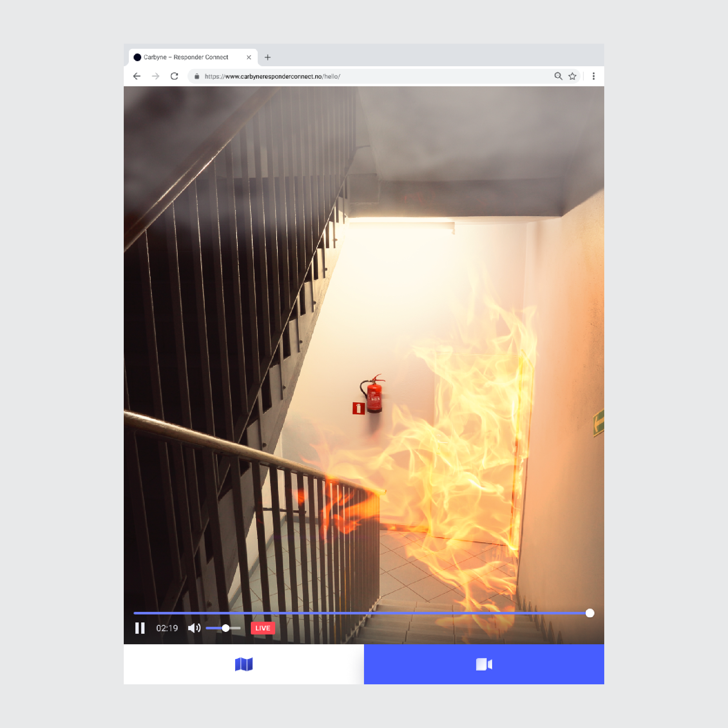Viewport: 728px width, 728px height.
Task: Reload the Responder Connect page
Action: (174, 76)
